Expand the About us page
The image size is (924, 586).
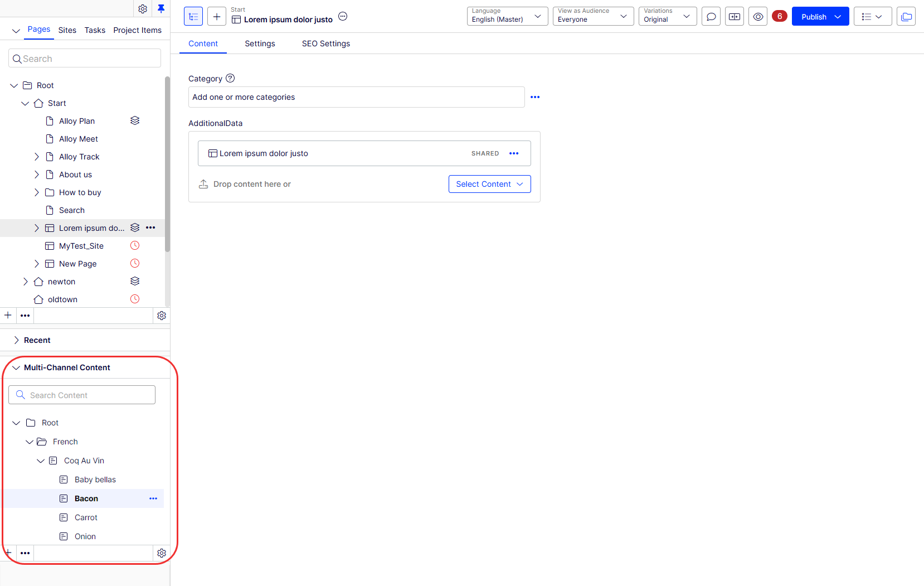tap(37, 175)
